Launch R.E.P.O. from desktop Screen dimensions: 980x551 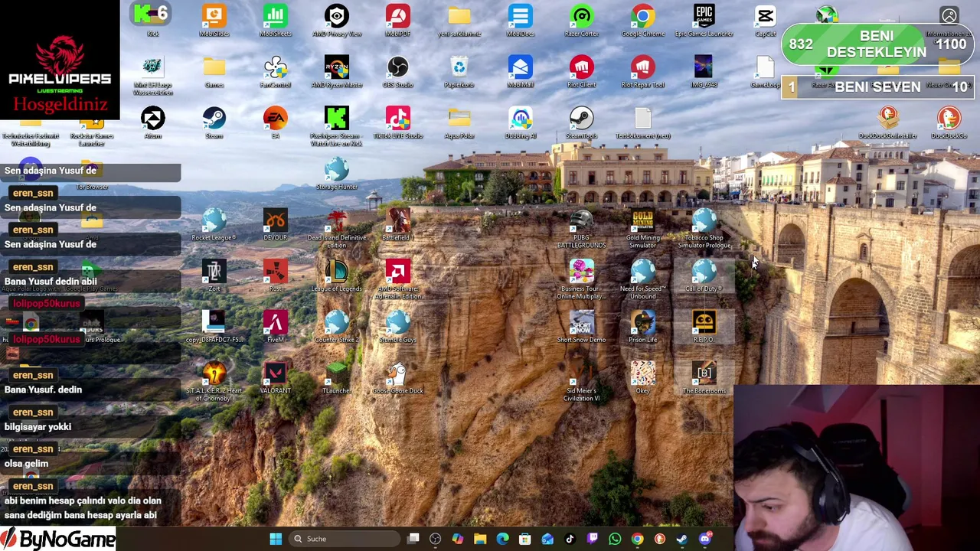[704, 328]
